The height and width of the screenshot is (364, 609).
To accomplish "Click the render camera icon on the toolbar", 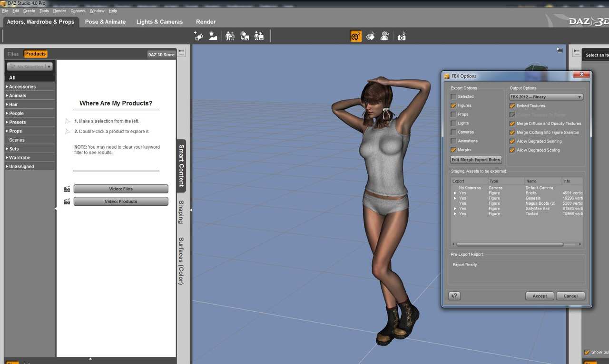I will [402, 36].
